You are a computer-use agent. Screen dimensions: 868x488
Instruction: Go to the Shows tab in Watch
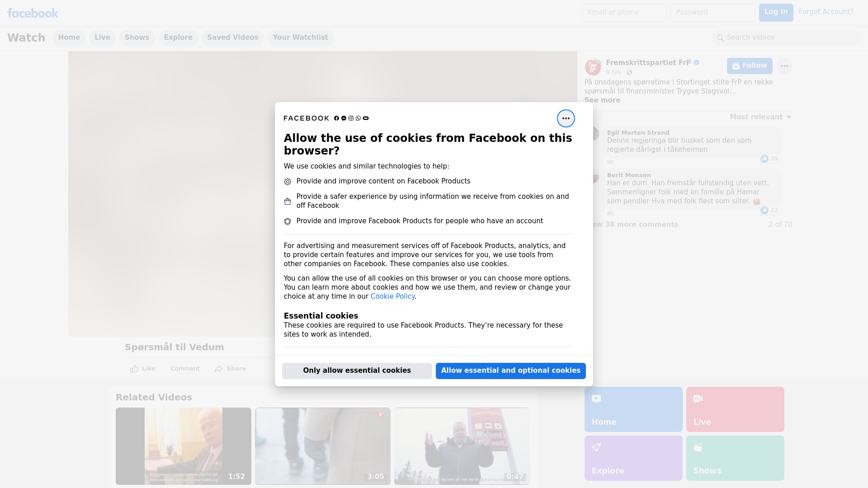point(137,38)
